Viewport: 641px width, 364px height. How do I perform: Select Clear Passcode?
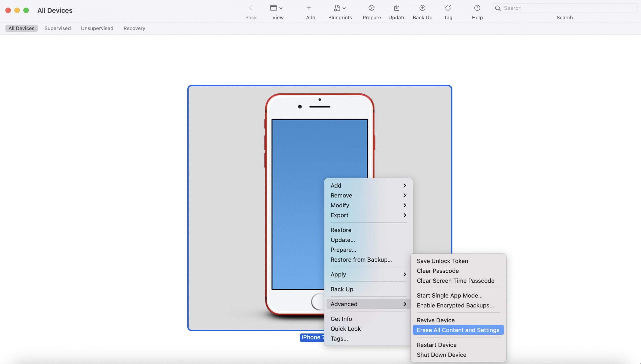(458, 271)
